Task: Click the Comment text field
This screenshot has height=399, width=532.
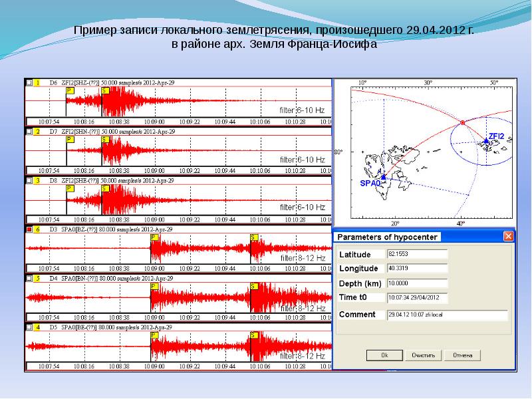Action: [448, 315]
